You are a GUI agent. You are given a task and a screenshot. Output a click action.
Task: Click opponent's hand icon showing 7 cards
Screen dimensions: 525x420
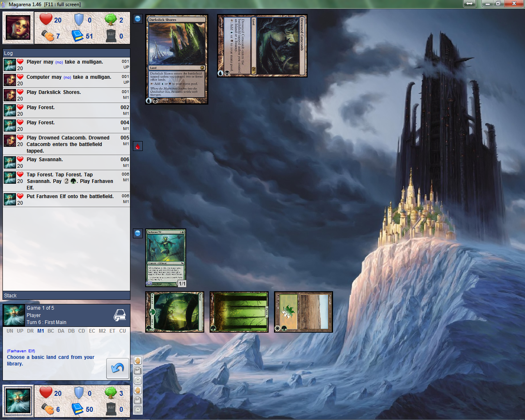48,36
